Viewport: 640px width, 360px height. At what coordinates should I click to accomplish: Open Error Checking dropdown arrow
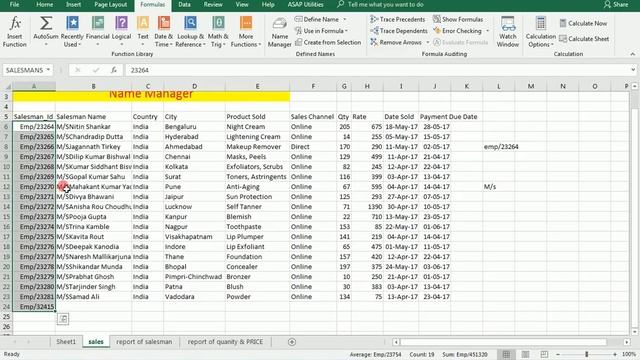click(487, 31)
